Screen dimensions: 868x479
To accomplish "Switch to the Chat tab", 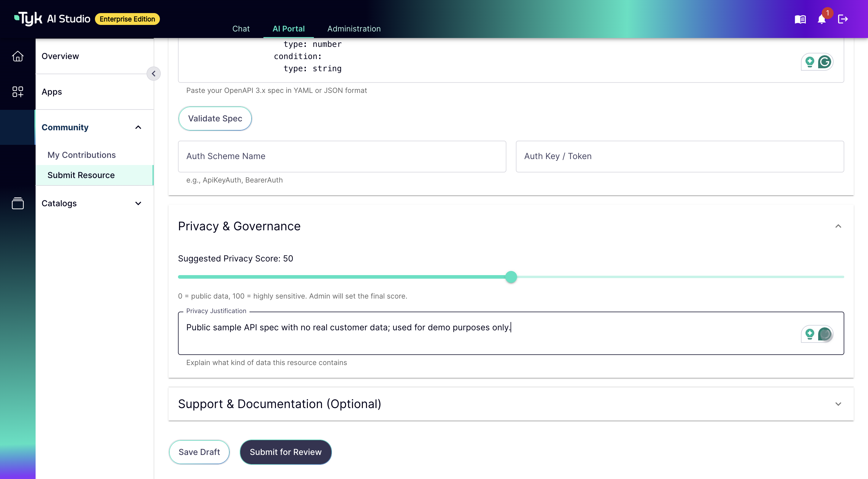I will coord(241,29).
